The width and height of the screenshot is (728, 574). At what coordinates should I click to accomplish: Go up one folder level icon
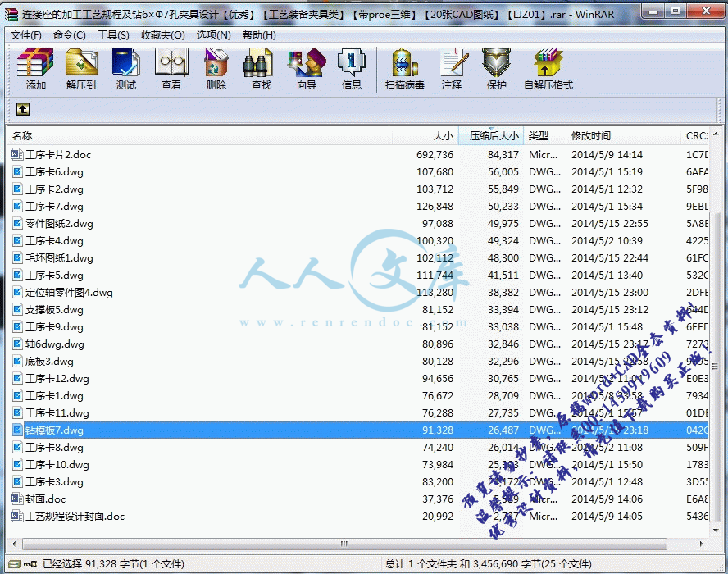point(23,109)
